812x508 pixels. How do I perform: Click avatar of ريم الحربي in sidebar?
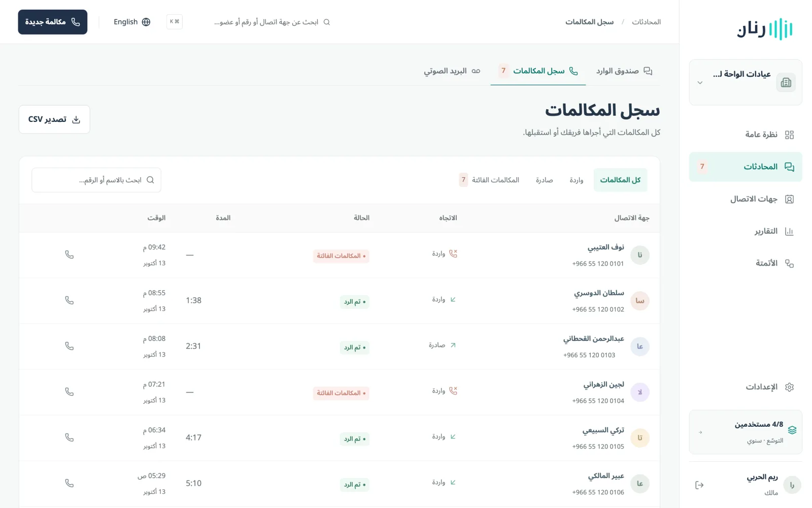click(x=792, y=485)
